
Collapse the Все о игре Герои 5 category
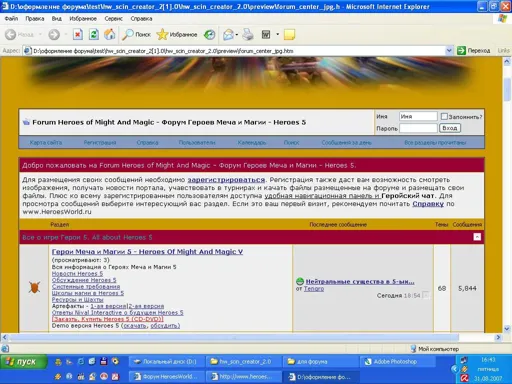[477, 237]
